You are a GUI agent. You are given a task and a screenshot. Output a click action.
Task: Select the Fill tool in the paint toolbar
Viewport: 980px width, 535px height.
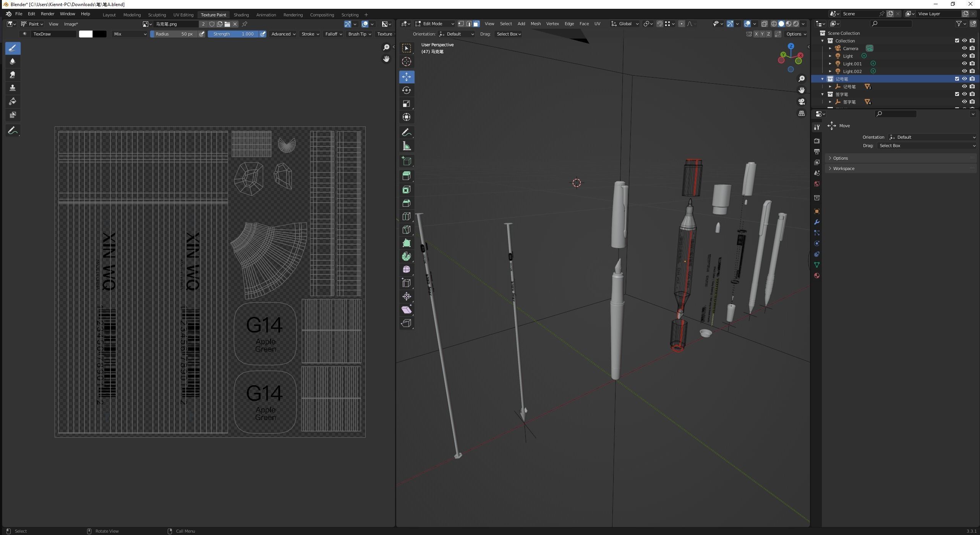click(13, 101)
